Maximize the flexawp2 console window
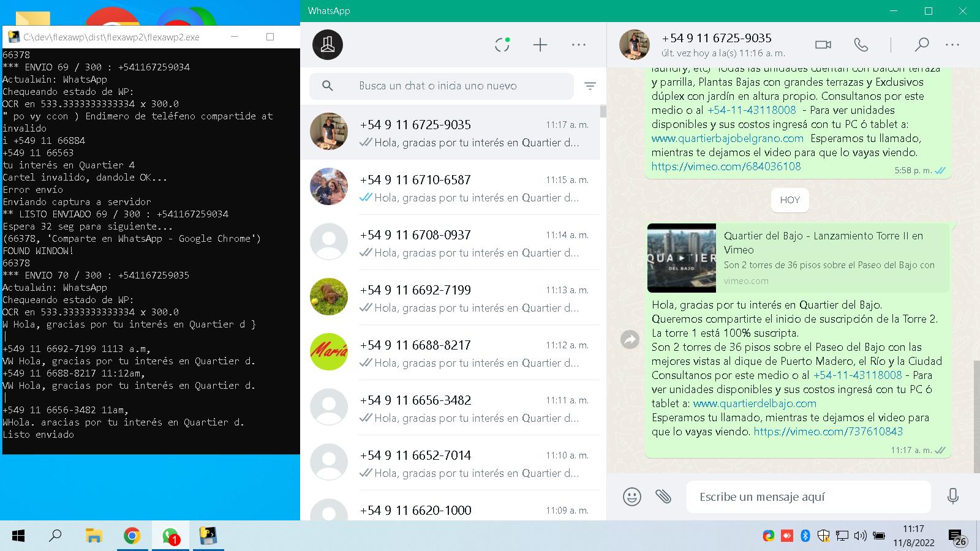This screenshot has width=980, height=551. [270, 37]
